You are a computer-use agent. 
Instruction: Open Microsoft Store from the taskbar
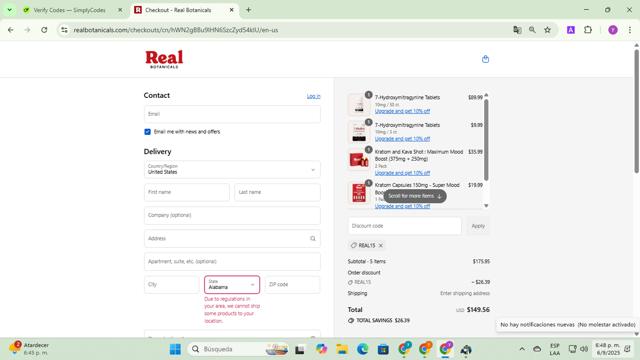(x=383, y=349)
